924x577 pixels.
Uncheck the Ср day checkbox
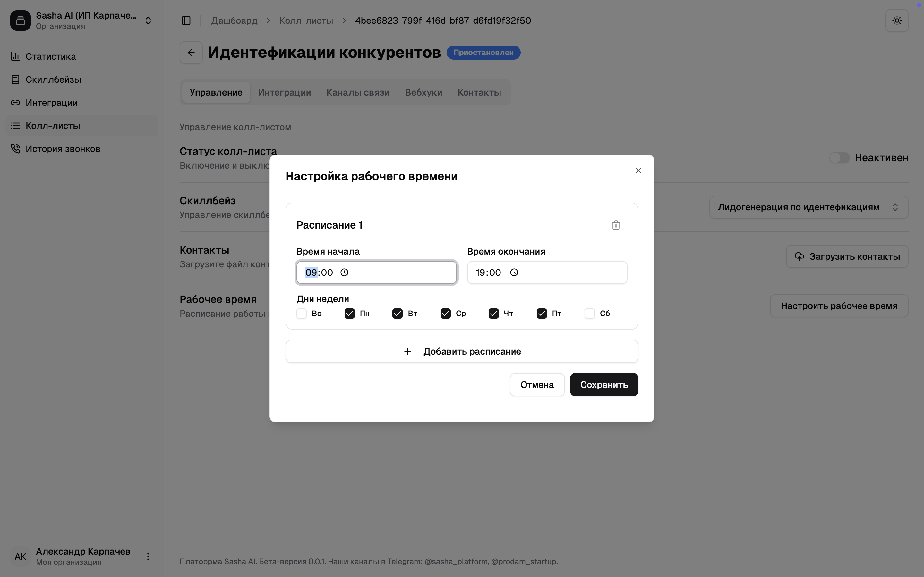pos(445,313)
